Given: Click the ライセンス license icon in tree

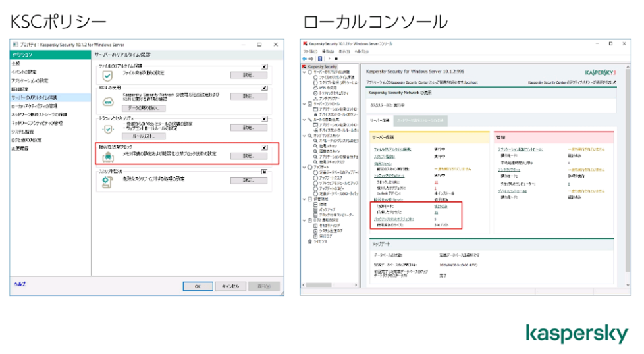Looking at the screenshot, I should [310, 241].
